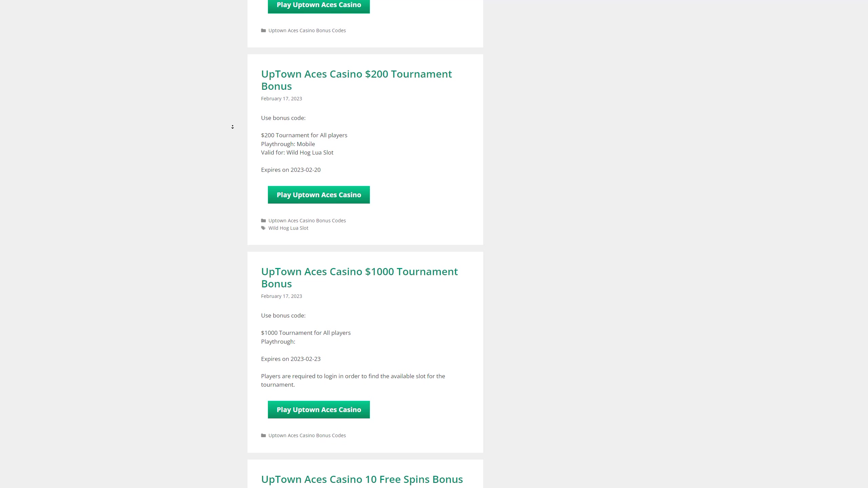Open the Bonus Codes category under the $200 Tournament post
868x488 pixels.
coord(307,221)
